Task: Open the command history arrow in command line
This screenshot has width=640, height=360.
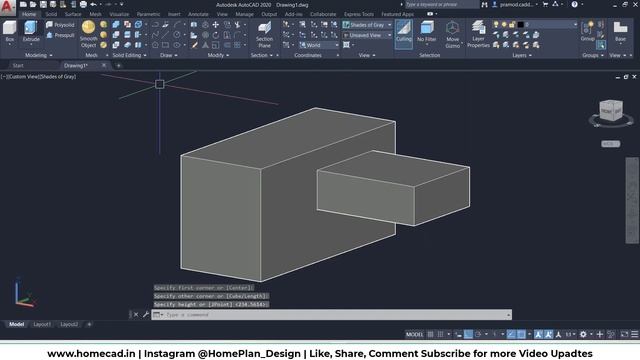Action: [508, 314]
